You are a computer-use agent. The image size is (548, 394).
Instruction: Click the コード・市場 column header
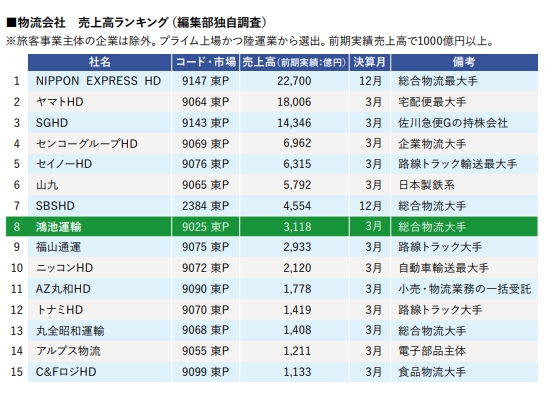206,62
